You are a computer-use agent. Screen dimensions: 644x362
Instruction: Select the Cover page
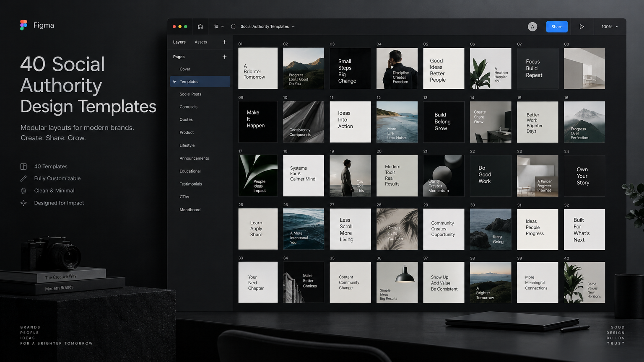coord(185,69)
